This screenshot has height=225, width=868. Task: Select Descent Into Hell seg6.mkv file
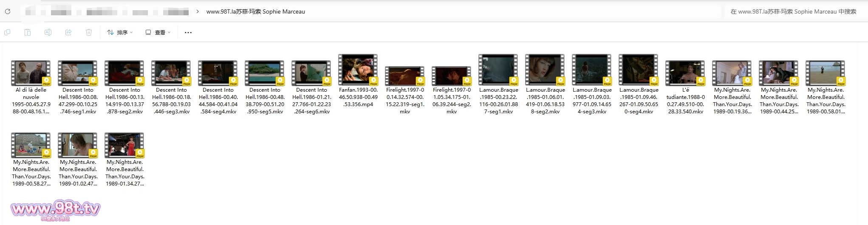click(311, 73)
